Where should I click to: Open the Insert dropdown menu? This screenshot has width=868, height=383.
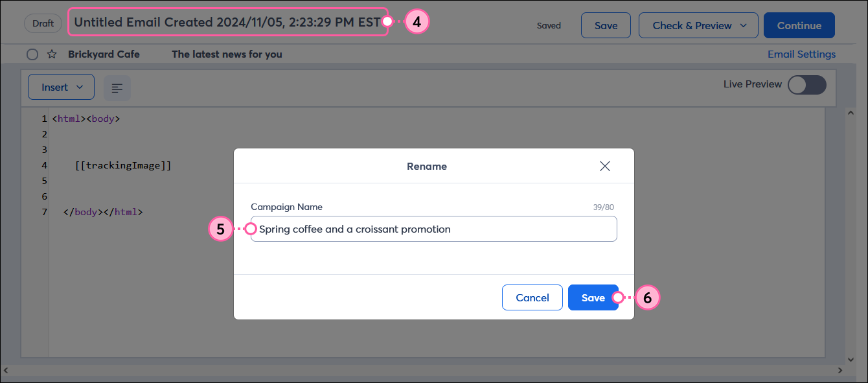tap(61, 87)
